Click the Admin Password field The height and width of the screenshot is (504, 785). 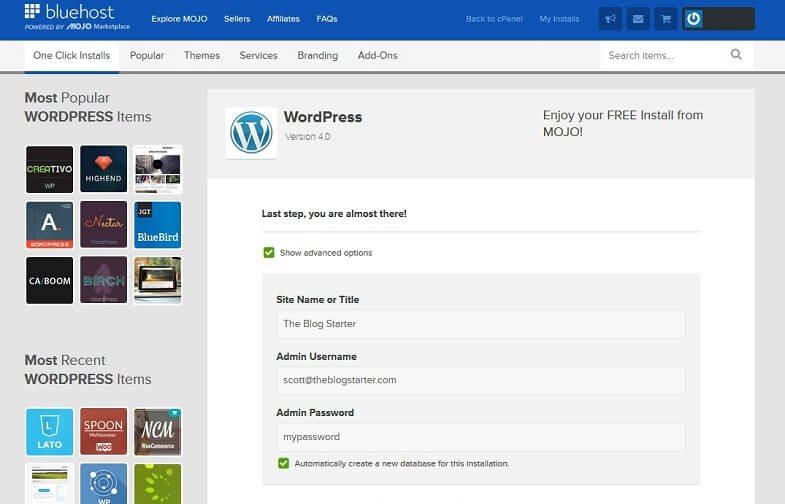[481, 437]
